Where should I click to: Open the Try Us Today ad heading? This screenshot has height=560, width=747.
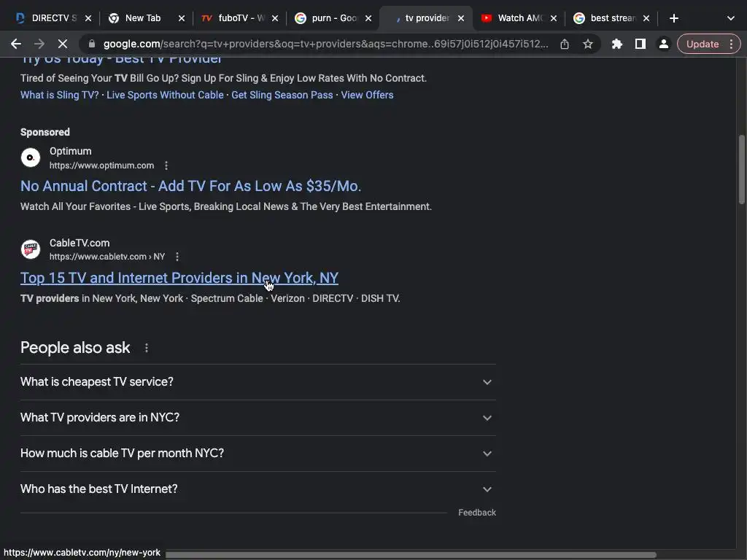[122, 60]
